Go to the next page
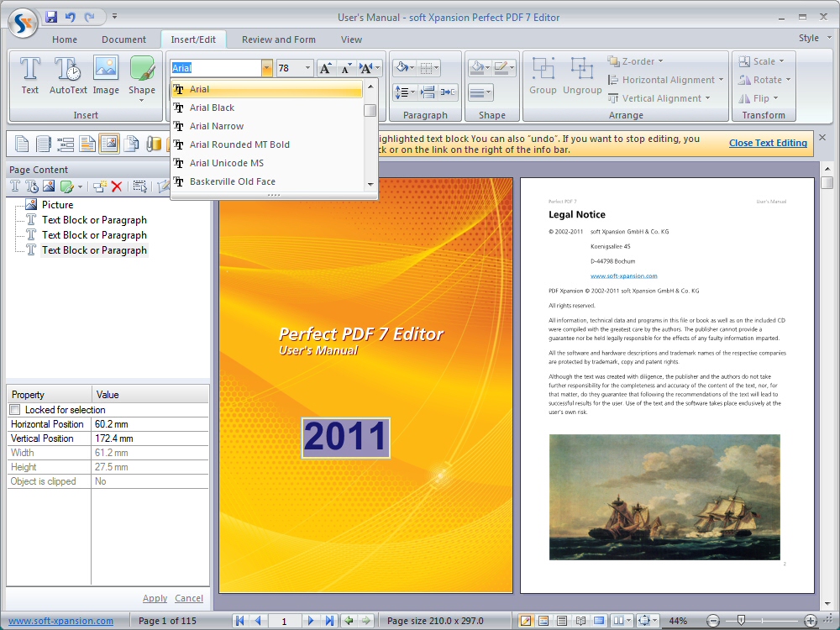840x630 pixels. [x=311, y=621]
